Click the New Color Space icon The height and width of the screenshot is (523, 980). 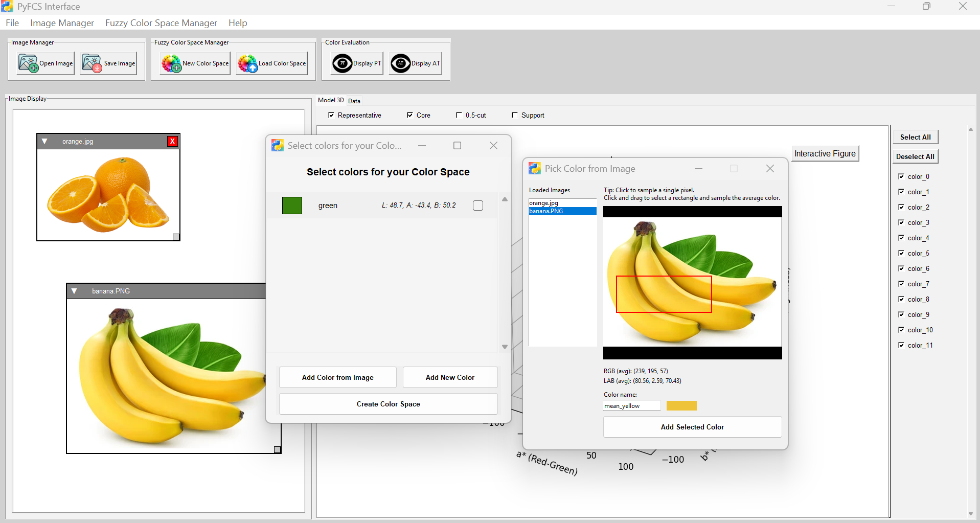point(171,63)
